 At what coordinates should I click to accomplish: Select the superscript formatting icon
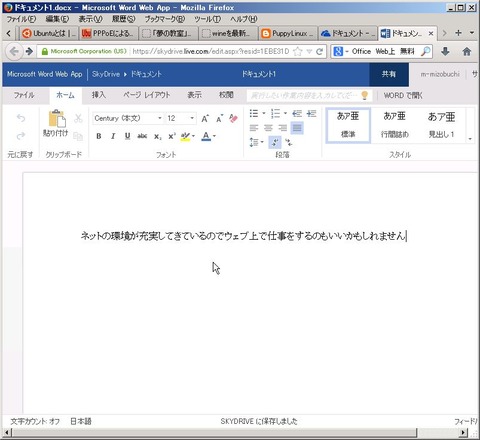click(172, 136)
